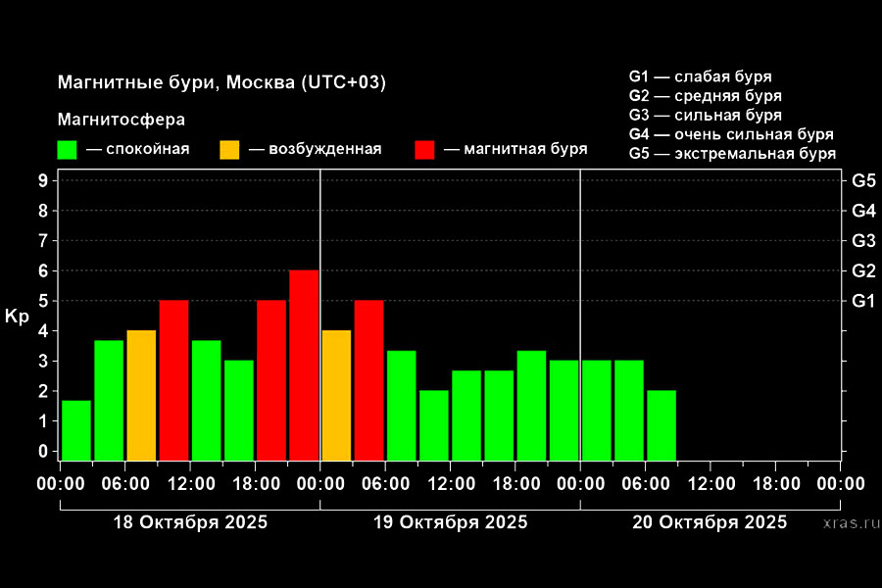The image size is (882, 588).
Task: Select the tallest red bar reaching Kp 6
Action: (304, 365)
